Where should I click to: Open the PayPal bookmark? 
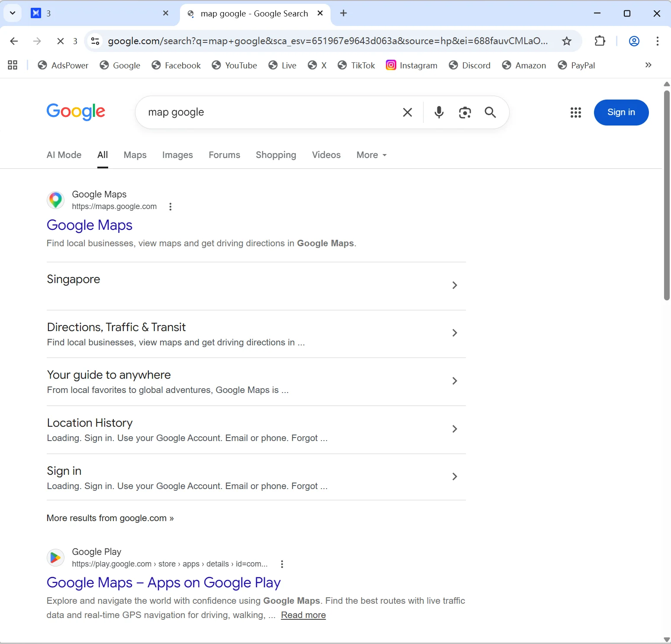point(576,65)
